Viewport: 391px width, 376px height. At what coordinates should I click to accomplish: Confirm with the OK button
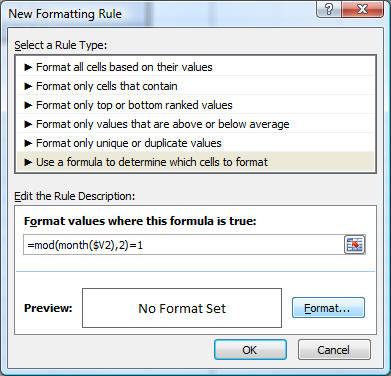[250, 350]
